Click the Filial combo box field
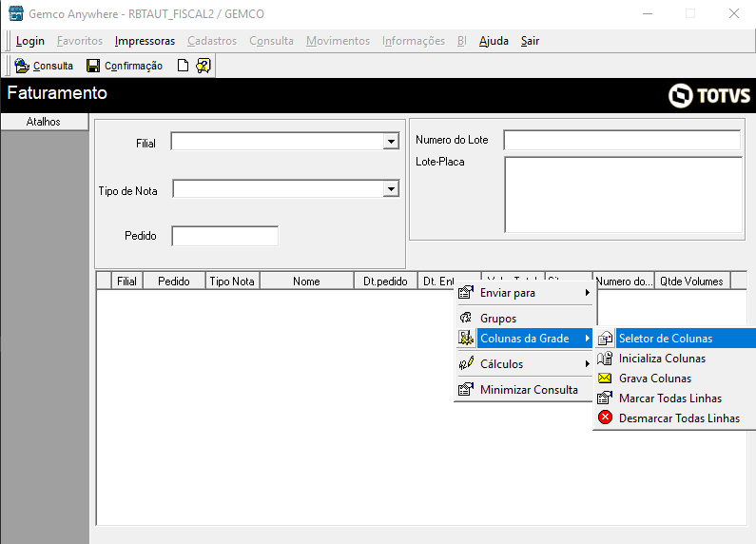The width and height of the screenshot is (756, 544). (x=285, y=142)
